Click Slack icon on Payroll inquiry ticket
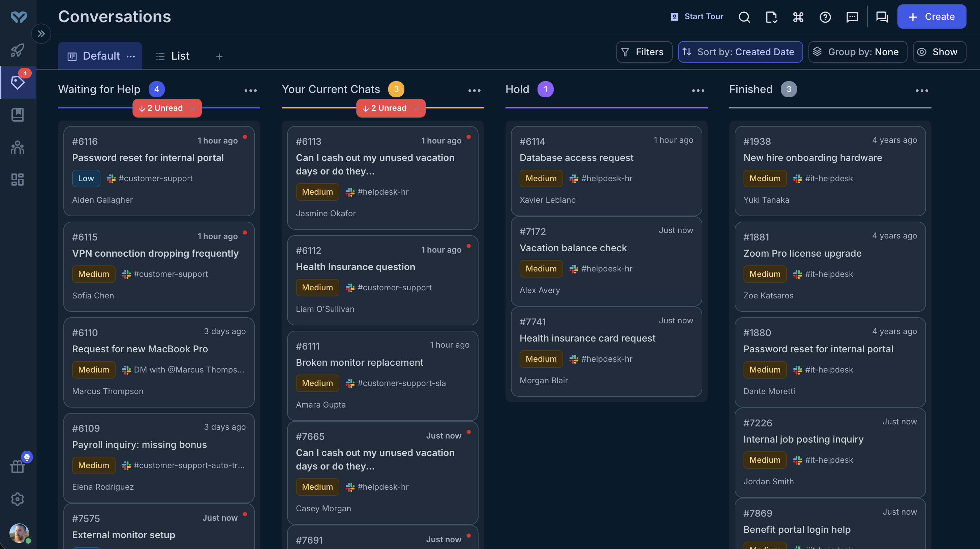 (x=126, y=465)
